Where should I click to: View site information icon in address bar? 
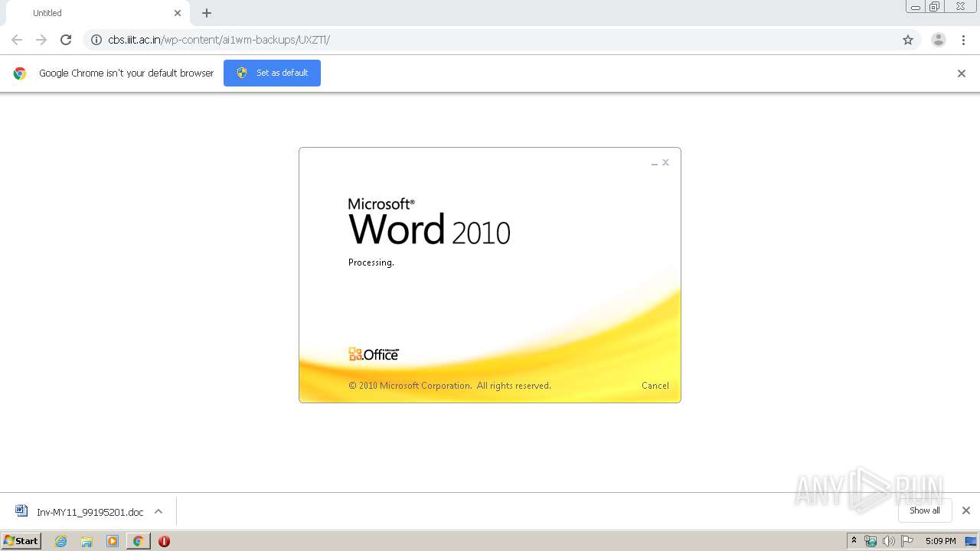96,40
